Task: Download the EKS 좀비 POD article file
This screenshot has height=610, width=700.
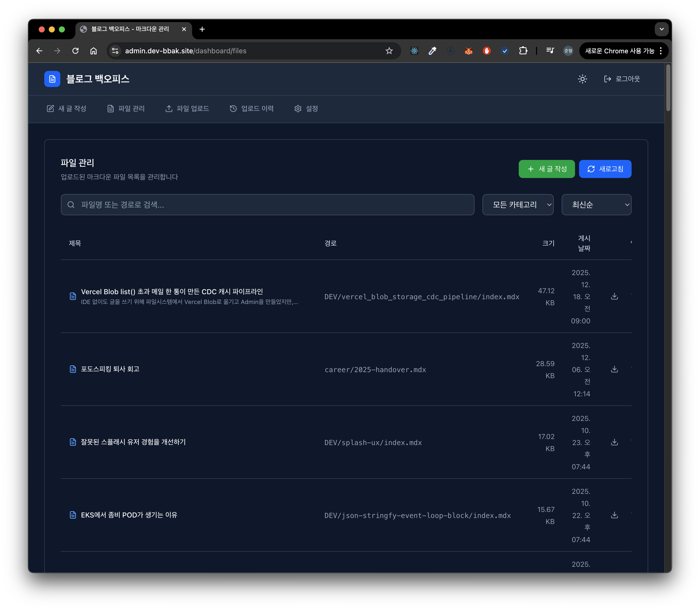Action: pyautogui.click(x=614, y=515)
